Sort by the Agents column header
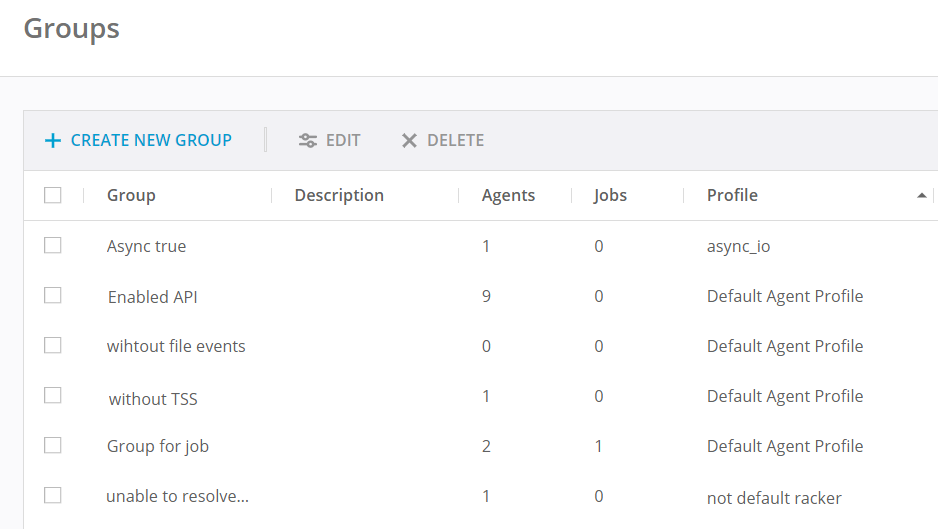The height and width of the screenshot is (529, 938). click(508, 195)
